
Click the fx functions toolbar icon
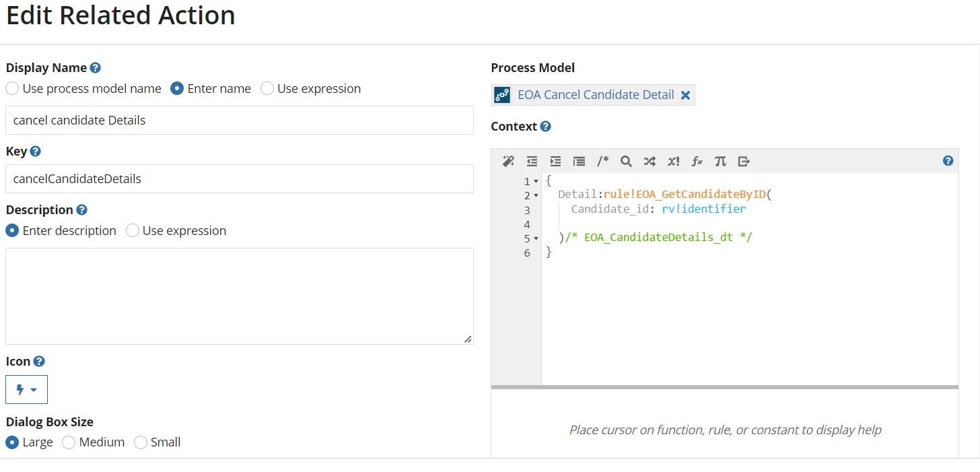[x=697, y=161]
